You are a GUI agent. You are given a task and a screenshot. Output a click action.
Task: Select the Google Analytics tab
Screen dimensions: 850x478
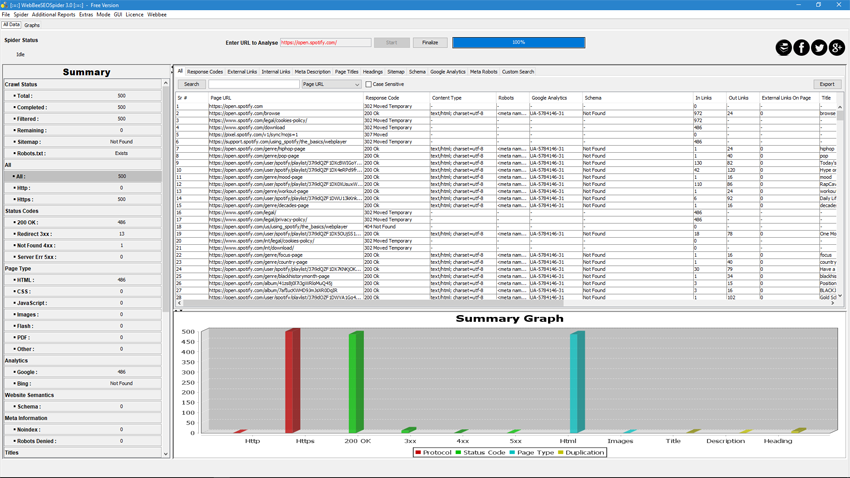[x=448, y=72]
